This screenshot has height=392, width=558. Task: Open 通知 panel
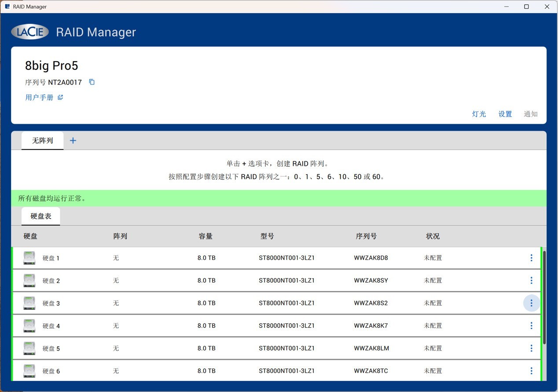click(x=531, y=114)
